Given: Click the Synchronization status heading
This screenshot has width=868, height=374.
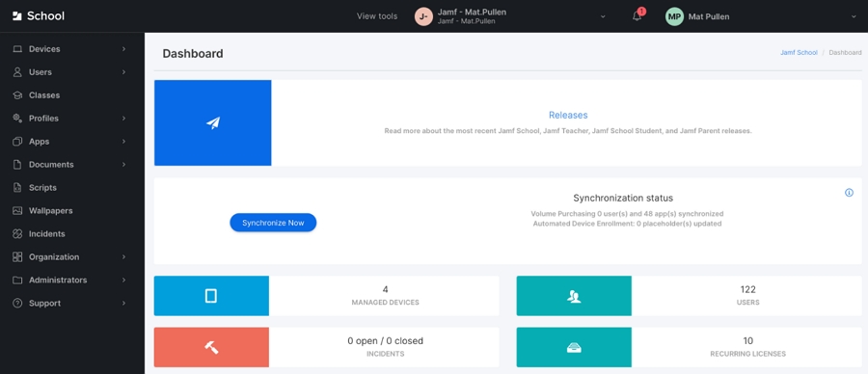Looking at the screenshot, I should (623, 198).
